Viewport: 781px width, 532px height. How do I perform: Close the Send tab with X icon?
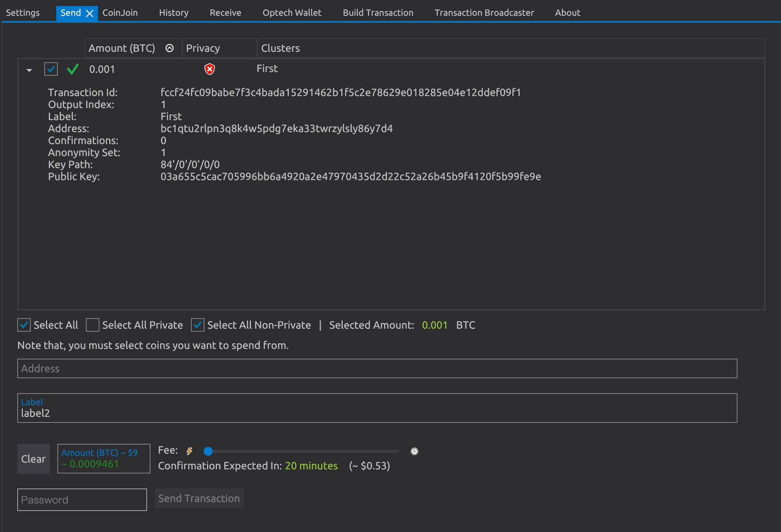click(90, 14)
